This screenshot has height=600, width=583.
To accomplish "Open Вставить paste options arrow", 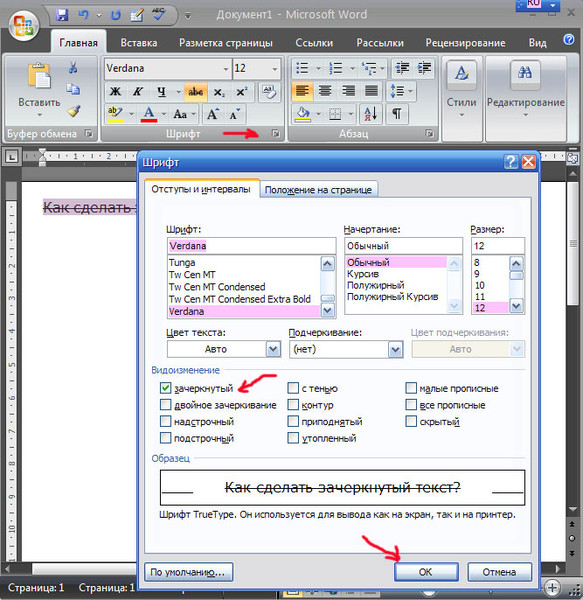I will tap(39, 115).
